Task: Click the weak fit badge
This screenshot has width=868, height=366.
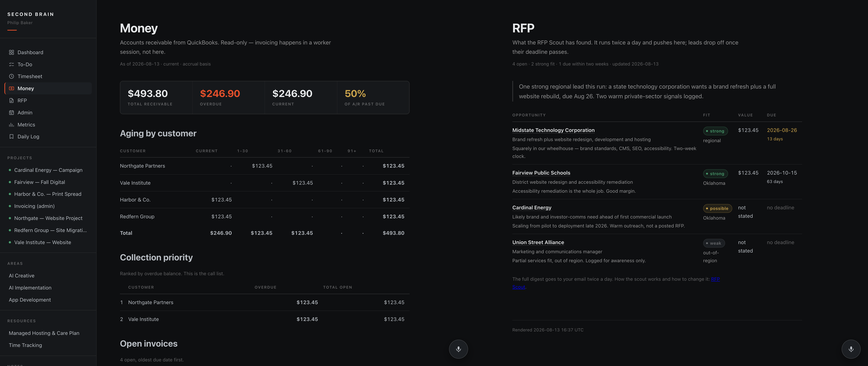Action: coord(714,243)
